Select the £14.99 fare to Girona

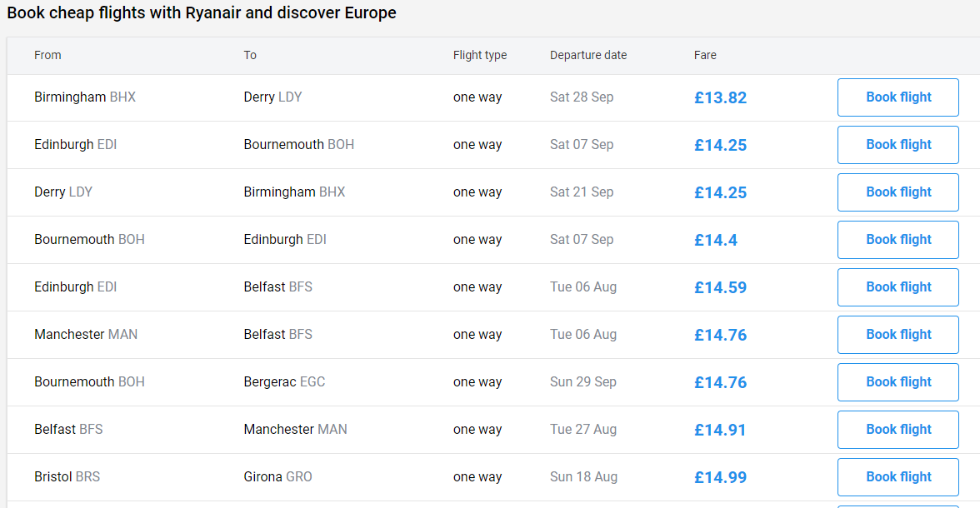pos(721,477)
